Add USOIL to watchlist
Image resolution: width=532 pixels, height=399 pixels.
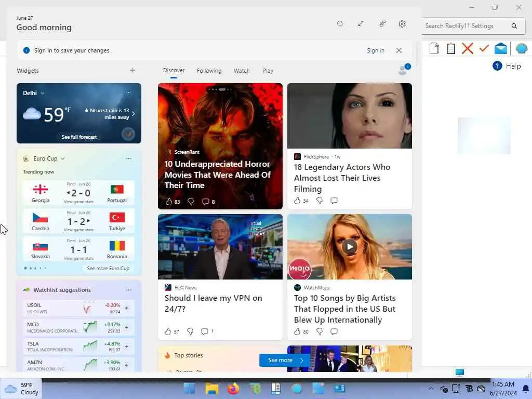point(127,308)
